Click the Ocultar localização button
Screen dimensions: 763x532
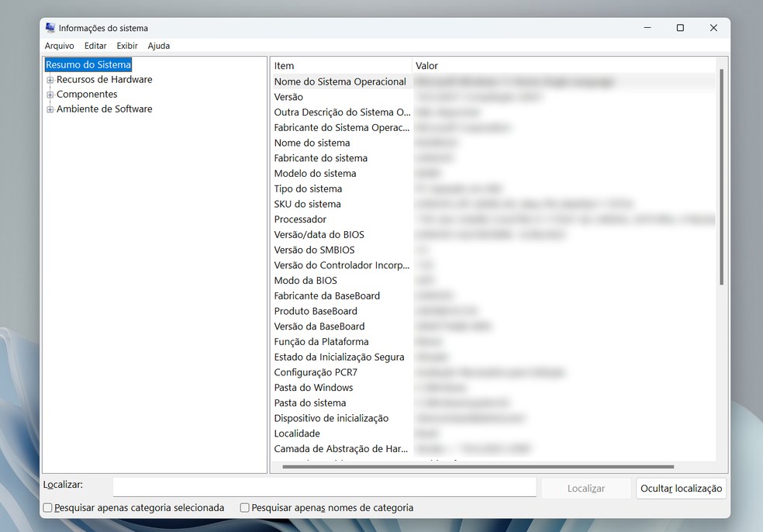(680, 488)
